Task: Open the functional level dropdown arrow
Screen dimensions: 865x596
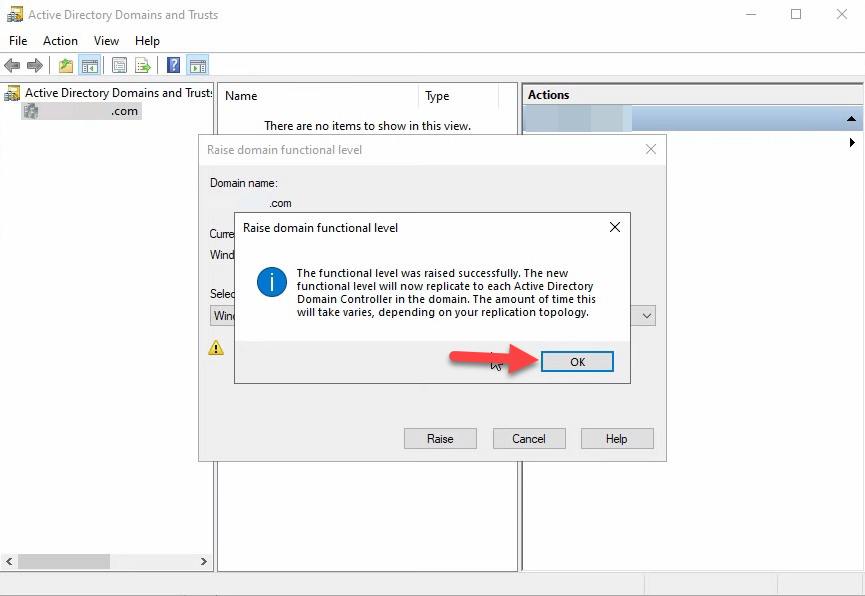Action: pos(647,316)
